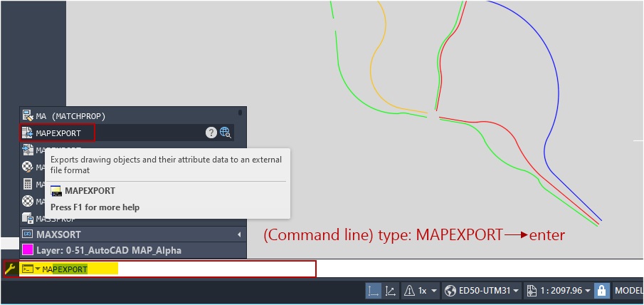Toggle the scale lock padlock button

602,291
